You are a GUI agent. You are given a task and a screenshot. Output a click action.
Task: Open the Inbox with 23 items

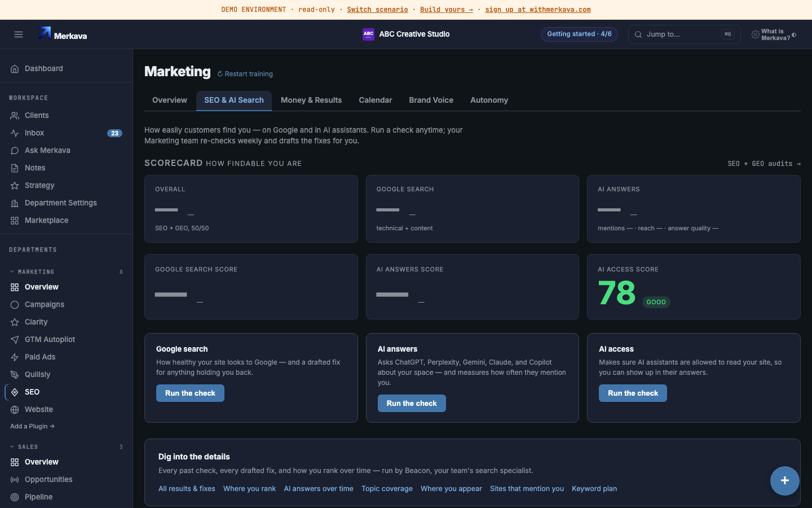coord(67,133)
